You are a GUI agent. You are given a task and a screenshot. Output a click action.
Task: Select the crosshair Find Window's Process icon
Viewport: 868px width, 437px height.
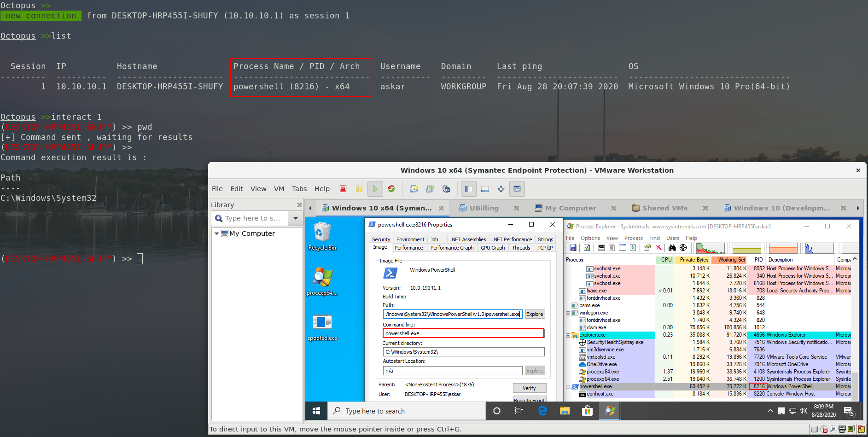[x=683, y=248]
